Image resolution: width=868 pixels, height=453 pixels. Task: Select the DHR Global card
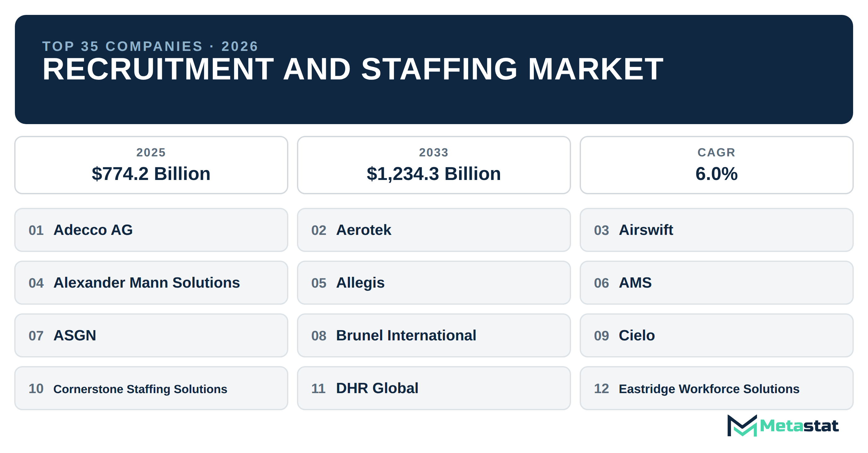(x=434, y=388)
